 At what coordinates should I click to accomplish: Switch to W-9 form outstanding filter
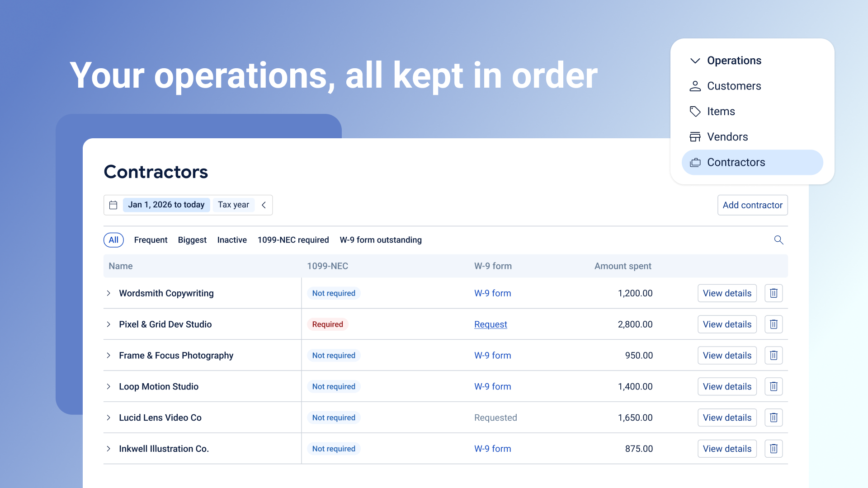381,240
